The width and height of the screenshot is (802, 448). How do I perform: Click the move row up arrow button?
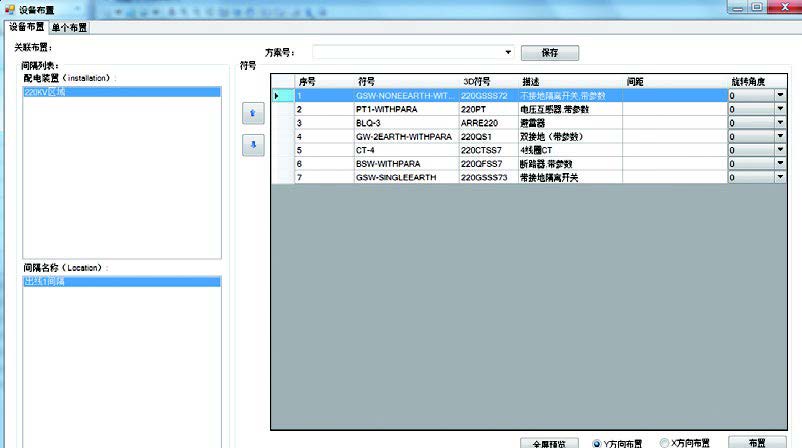254,114
